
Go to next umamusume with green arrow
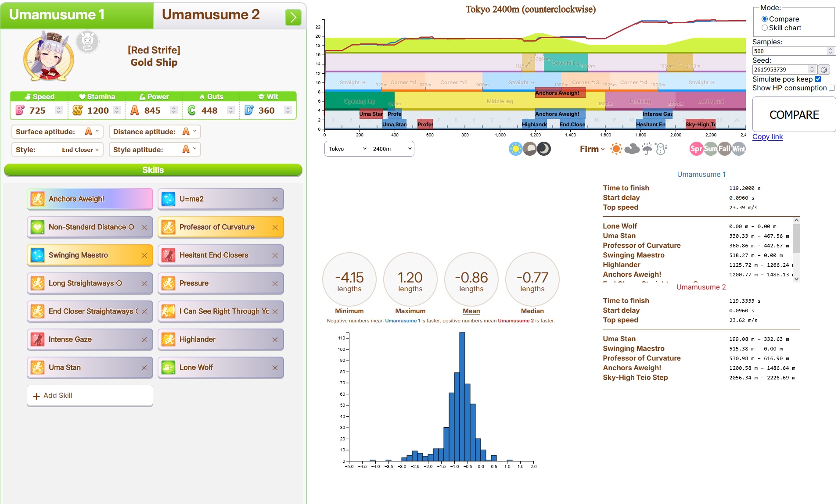[x=293, y=18]
